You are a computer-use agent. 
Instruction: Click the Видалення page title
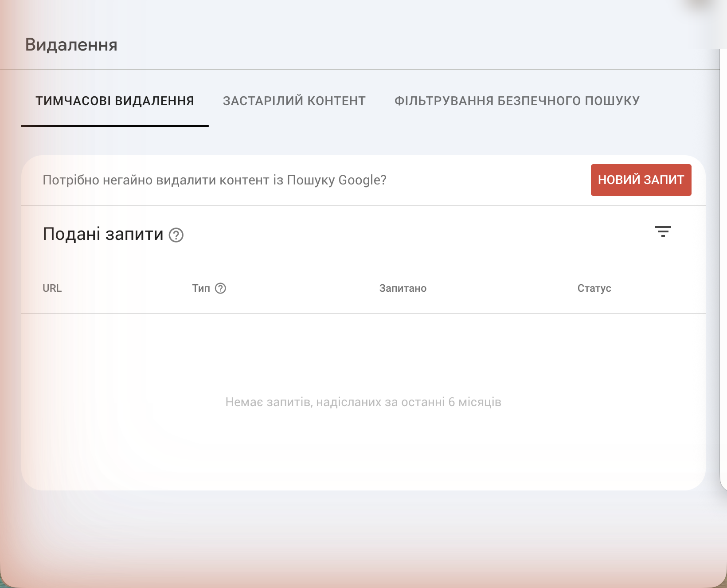coord(71,45)
